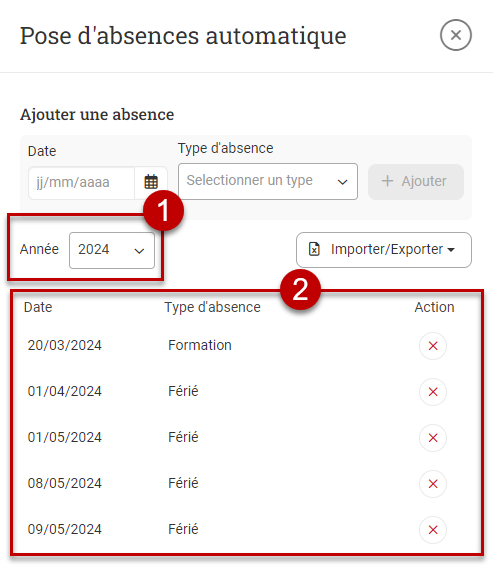
Task: Open the calendar date picker icon
Action: pyautogui.click(x=151, y=182)
